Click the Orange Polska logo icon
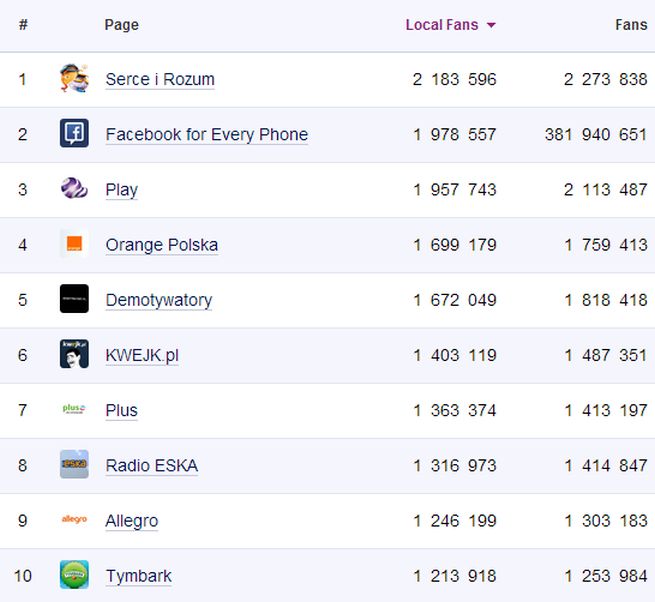Viewport: 655px width, 602px height. 74,244
